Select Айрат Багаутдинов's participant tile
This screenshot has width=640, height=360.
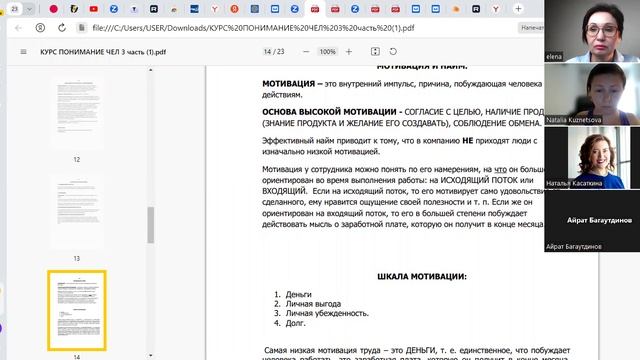[592, 221]
